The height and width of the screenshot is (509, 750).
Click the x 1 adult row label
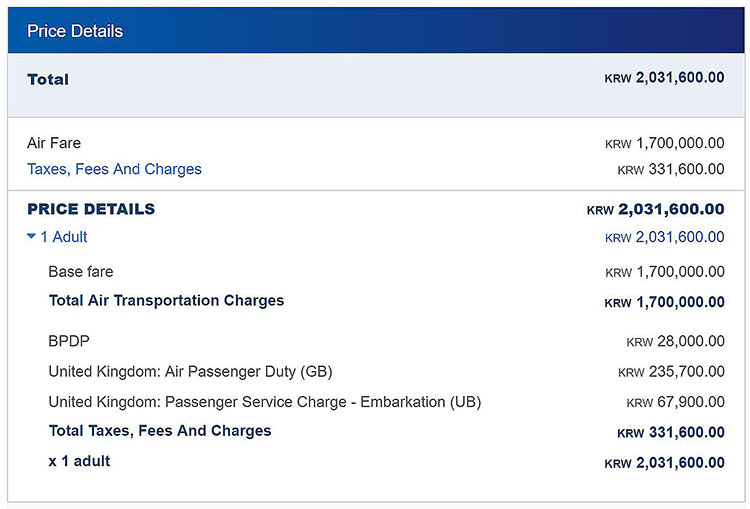point(80,461)
